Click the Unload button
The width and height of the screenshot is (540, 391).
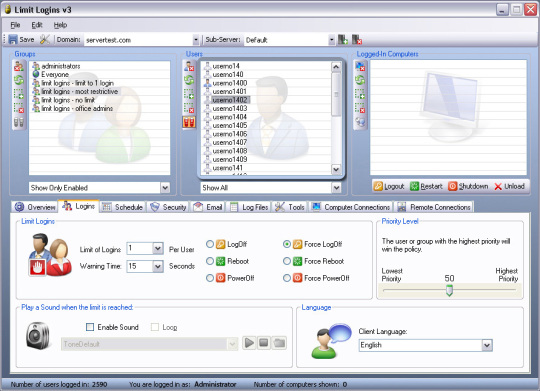coord(510,186)
